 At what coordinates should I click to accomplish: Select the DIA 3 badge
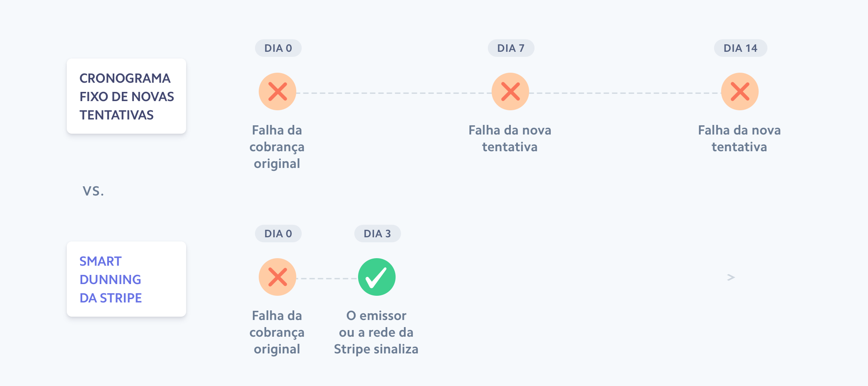[377, 234]
